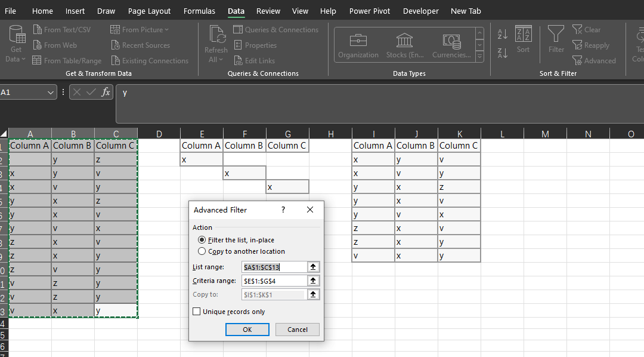Cancel the Advanced Filter dialog

coord(298,330)
